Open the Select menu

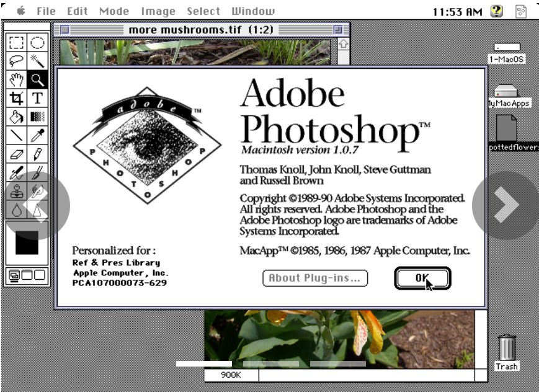click(x=203, y=11)
